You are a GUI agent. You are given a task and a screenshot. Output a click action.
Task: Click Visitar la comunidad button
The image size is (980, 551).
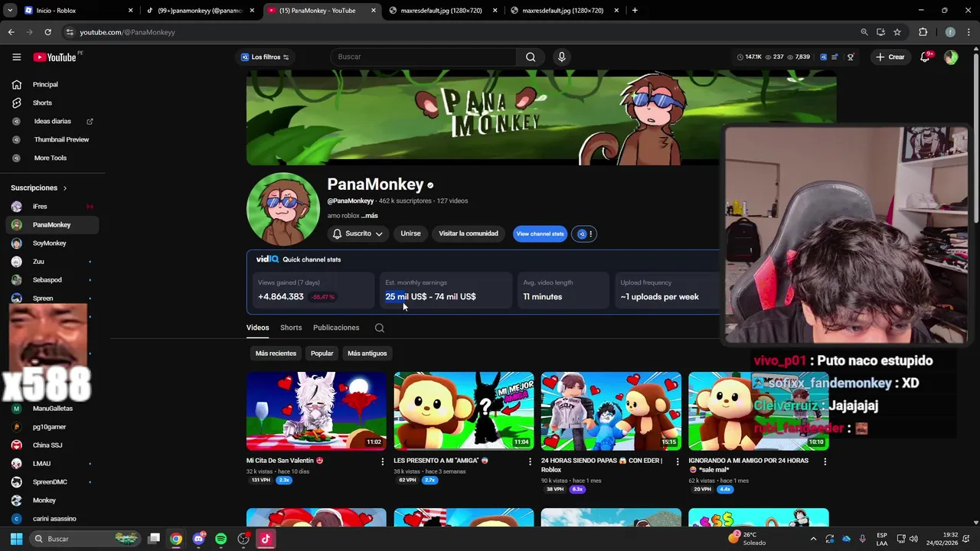click(469, 233)
